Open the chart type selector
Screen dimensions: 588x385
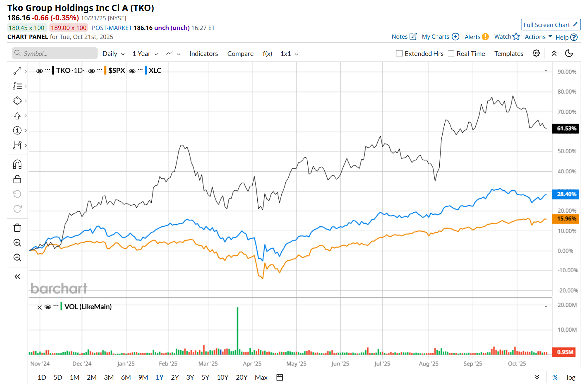tap(173, 54)
